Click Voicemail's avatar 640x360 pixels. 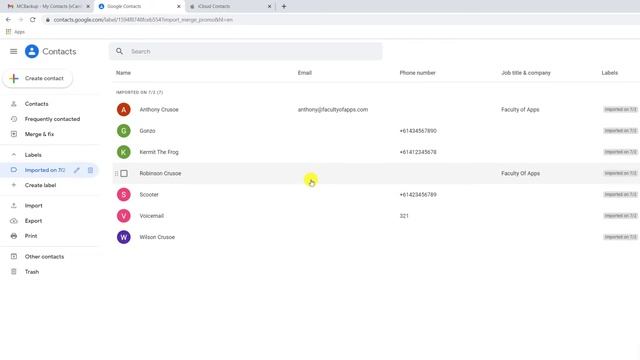[124, 216]
